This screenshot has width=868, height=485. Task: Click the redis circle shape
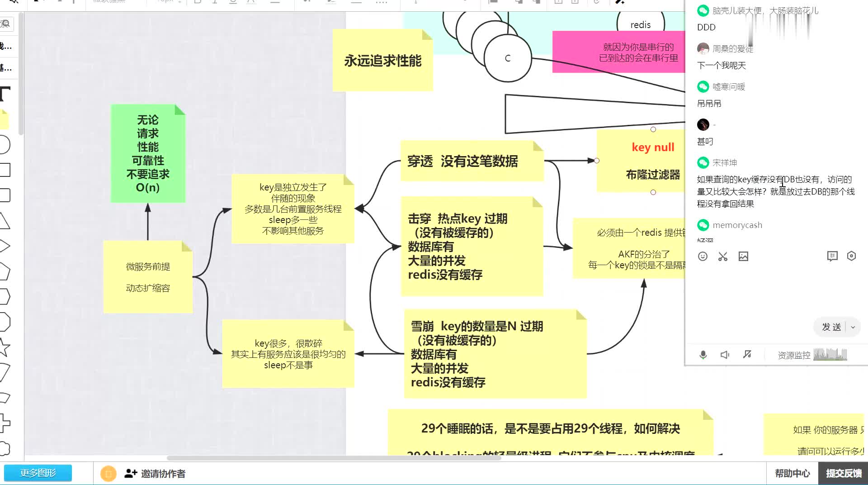click(641, 23)
